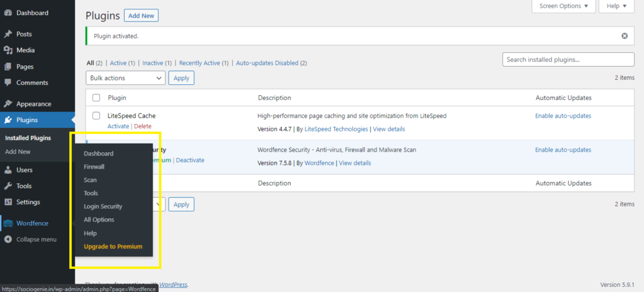View details for LiteSpeed Cache

[389, 129]
